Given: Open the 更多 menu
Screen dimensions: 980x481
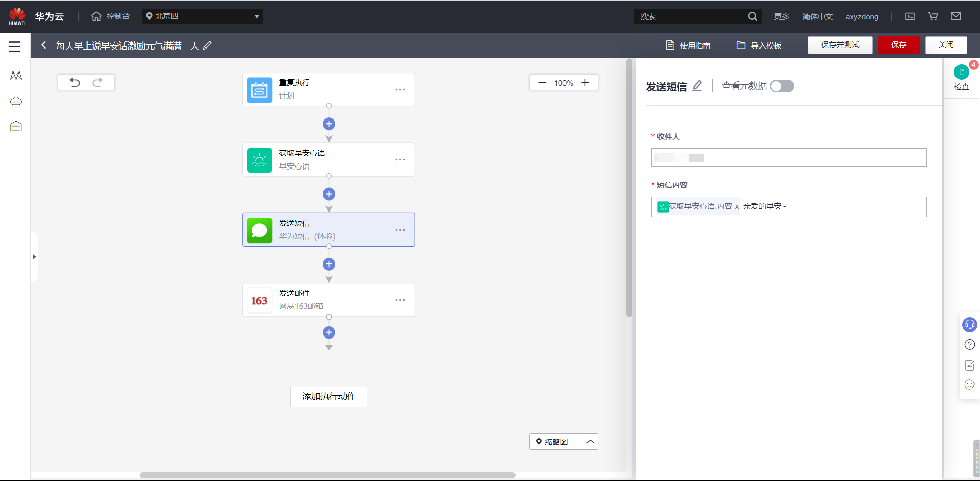Looking at the screenshot, I should (x=781, y=16).
